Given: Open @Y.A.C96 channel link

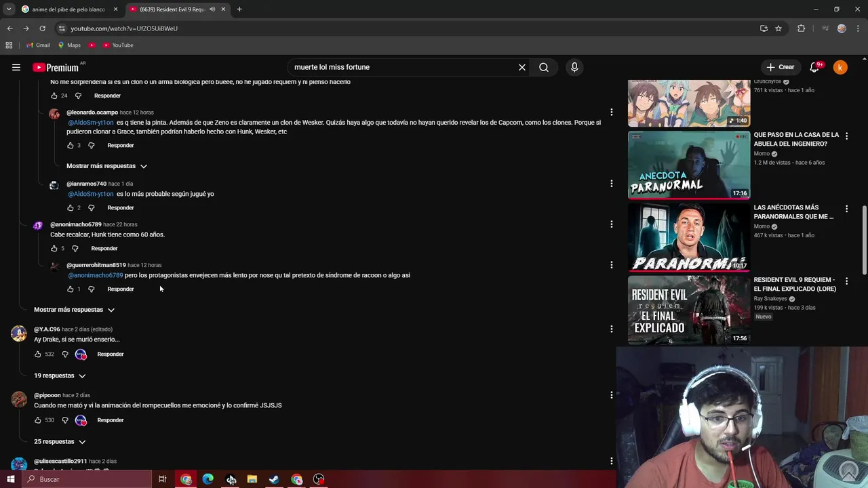Looking at the screenshot, I should (x=47, y=329).
